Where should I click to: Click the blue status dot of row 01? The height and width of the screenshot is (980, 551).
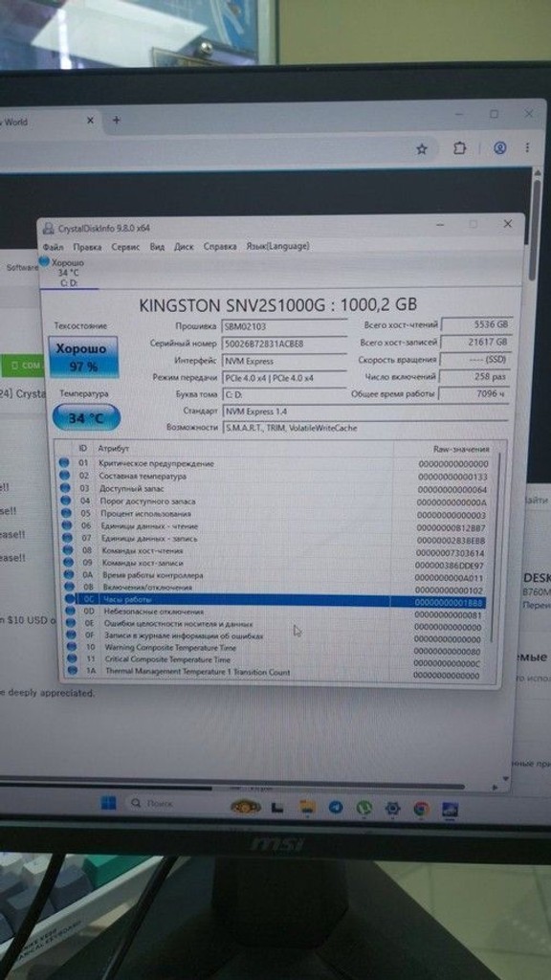point(64,463)
